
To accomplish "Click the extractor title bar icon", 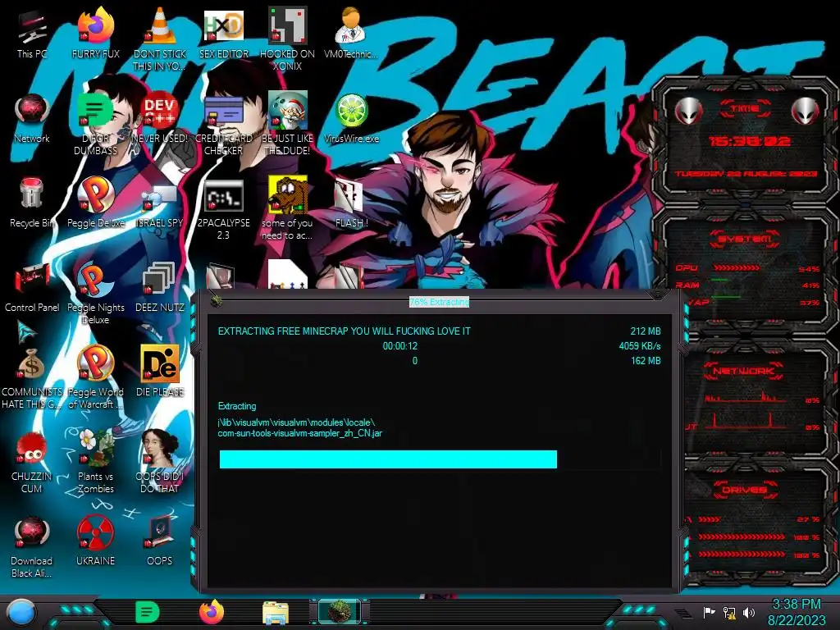I will (x=217, y=302).
